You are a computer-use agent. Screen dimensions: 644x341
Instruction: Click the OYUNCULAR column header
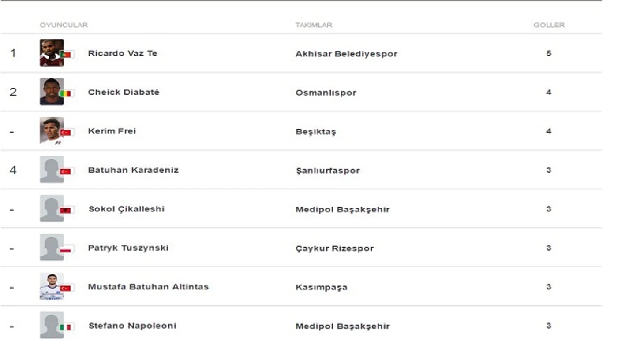64,25
